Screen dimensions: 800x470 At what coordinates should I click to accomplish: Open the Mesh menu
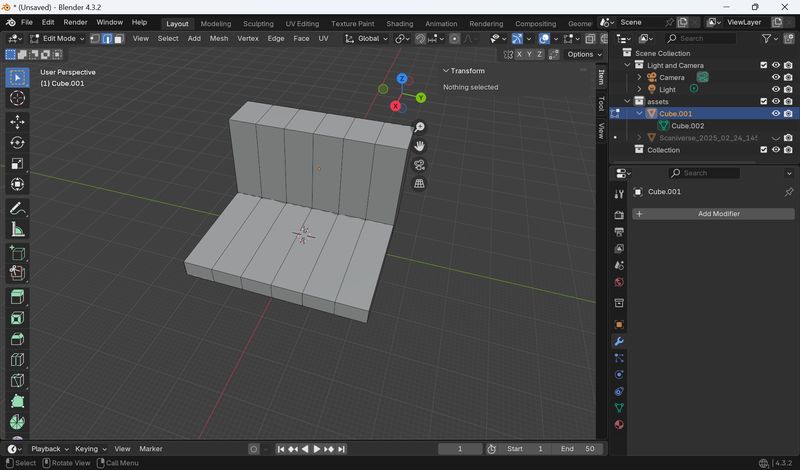pos(219,39)
